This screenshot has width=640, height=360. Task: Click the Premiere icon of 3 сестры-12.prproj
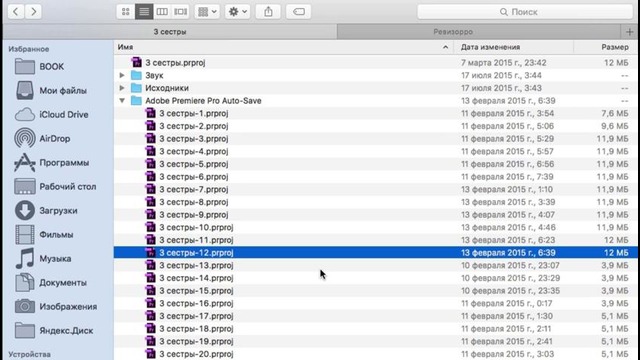(151, 253)
